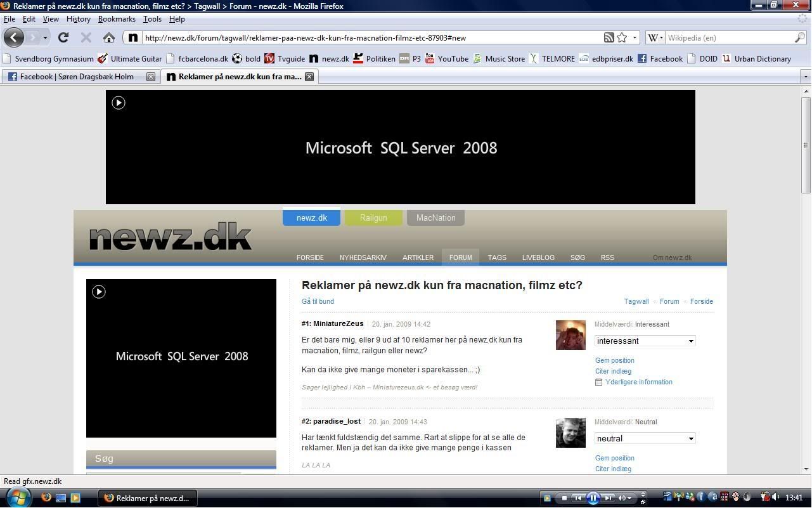Click the RSS feed icon in the address bar
Image resolution: width=812 pixels, height=508 pixels.
tap(609, 37)
